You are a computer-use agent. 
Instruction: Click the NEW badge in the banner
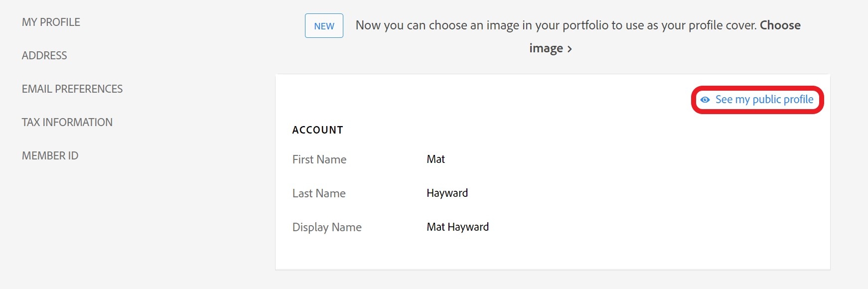324,26
